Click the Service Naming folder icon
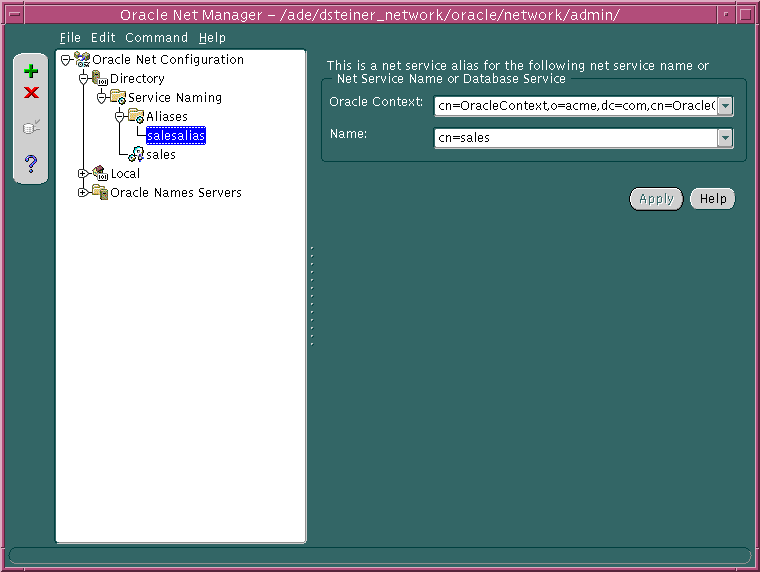 coord(118,98)
